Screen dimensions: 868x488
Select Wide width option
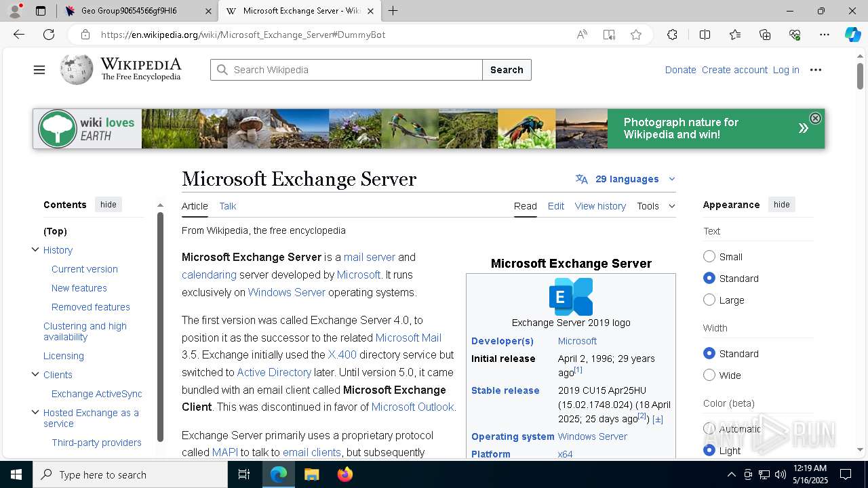[x=709, y=375]
